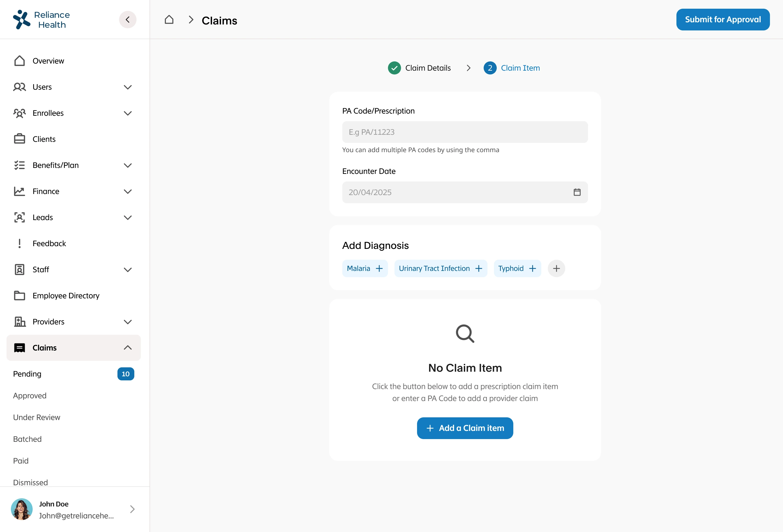
Task: Collapse the Claims section chevron
Action: click(x=127, y=348)
